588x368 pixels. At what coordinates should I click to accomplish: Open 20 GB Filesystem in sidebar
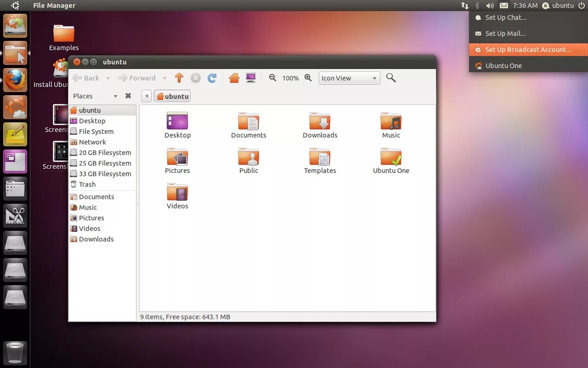point(102,153)
